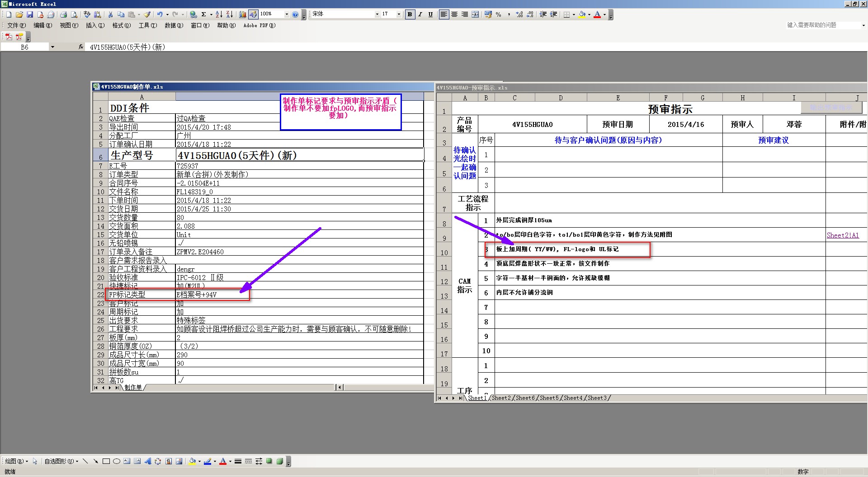Toggle Underline formatting
The height and width of the screenshot is (477, 868).
click(x=430, y=14)
